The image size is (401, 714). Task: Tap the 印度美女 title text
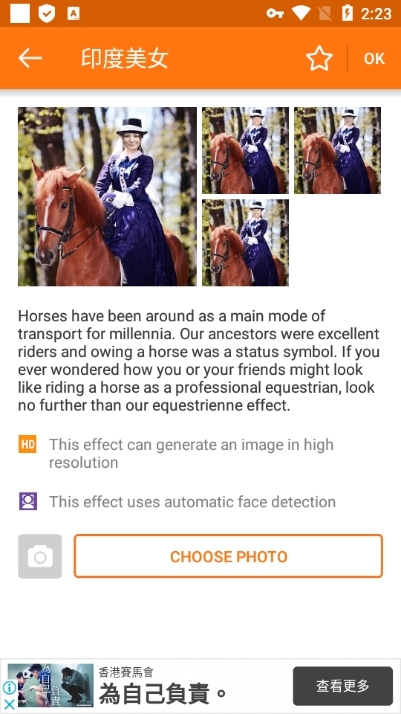125,58
